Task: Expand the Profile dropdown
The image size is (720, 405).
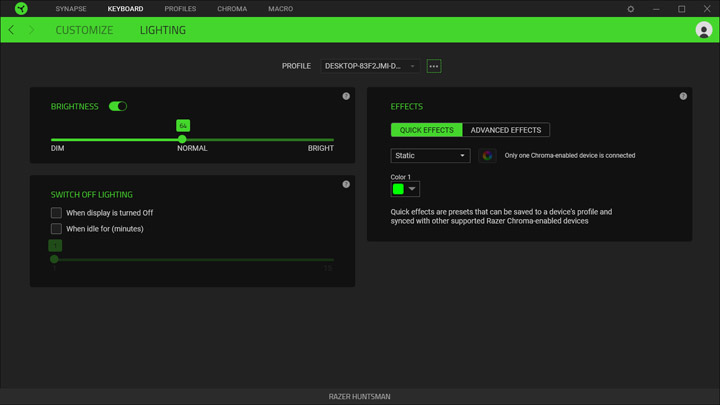Action: (x=370, y=66)
